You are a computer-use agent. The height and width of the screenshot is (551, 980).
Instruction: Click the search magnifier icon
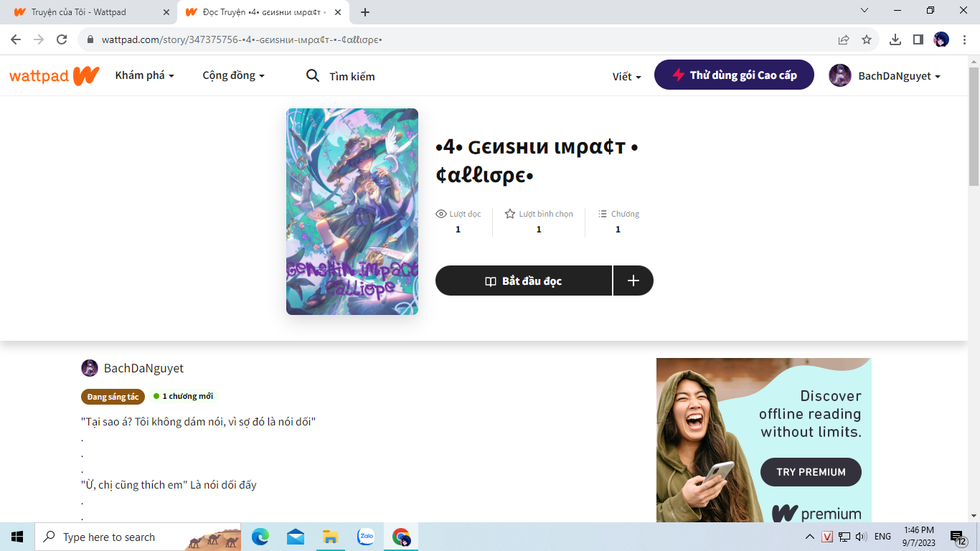pos(313,75)
